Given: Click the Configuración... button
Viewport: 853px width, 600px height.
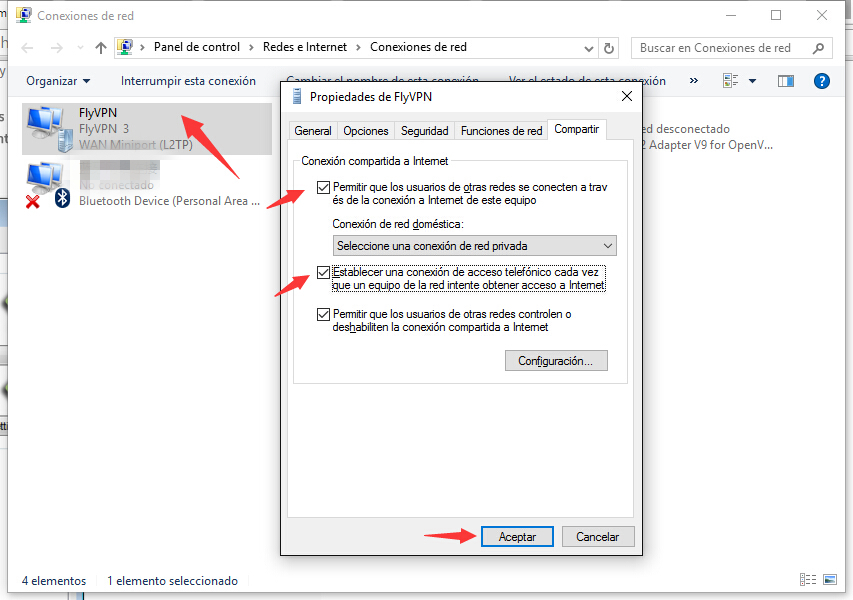Looking at the screenshot, I should point(556,361).
